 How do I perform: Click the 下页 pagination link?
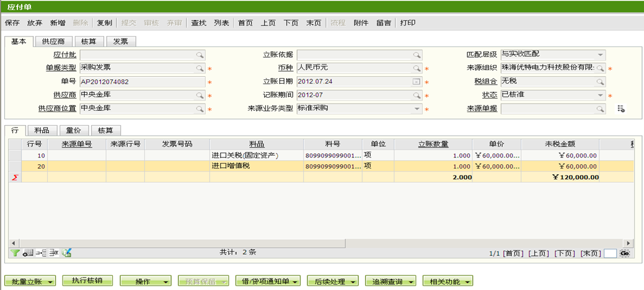pos(563,253)
